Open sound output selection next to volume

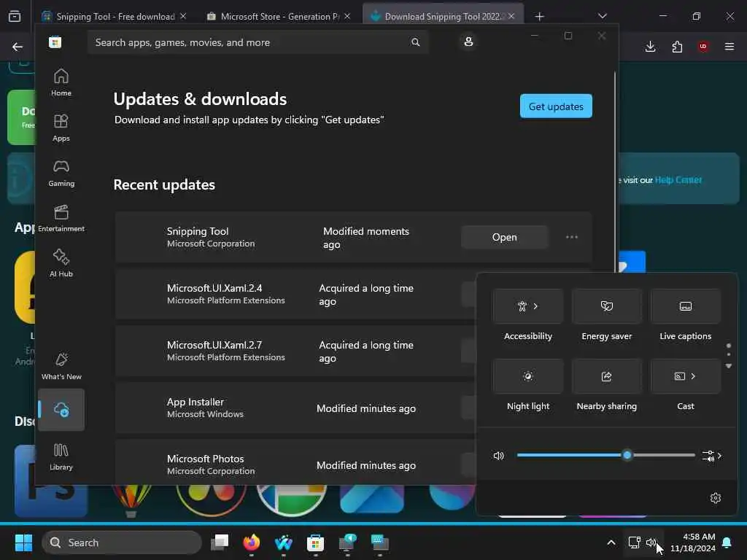[712, 456]
